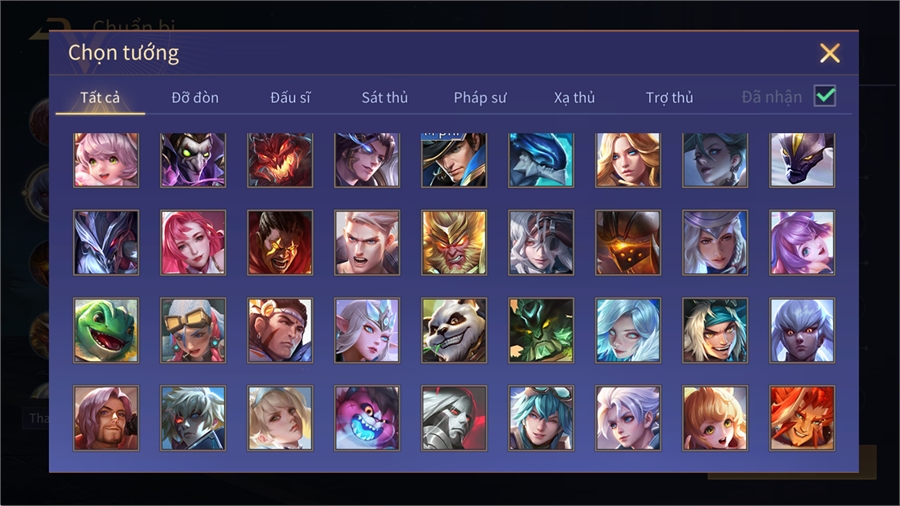Select the goggles-wearing pink-haired hero

pyautogui.click(x=193, y=330)
